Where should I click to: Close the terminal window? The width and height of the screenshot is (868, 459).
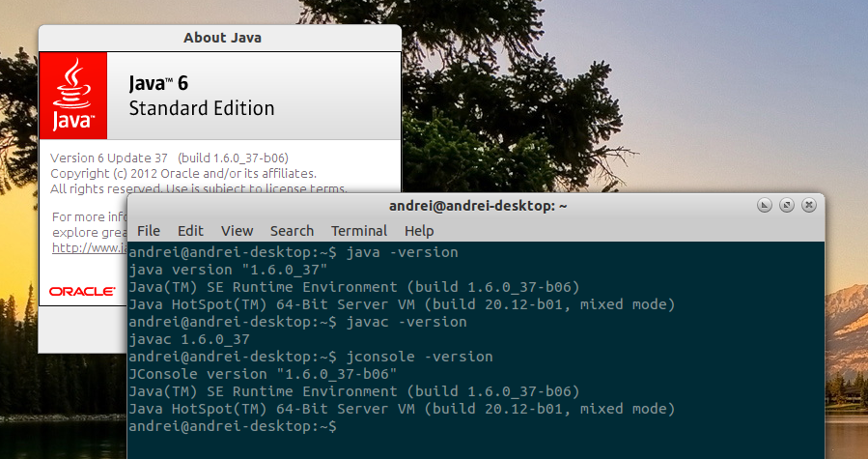(x=809, y=205)
